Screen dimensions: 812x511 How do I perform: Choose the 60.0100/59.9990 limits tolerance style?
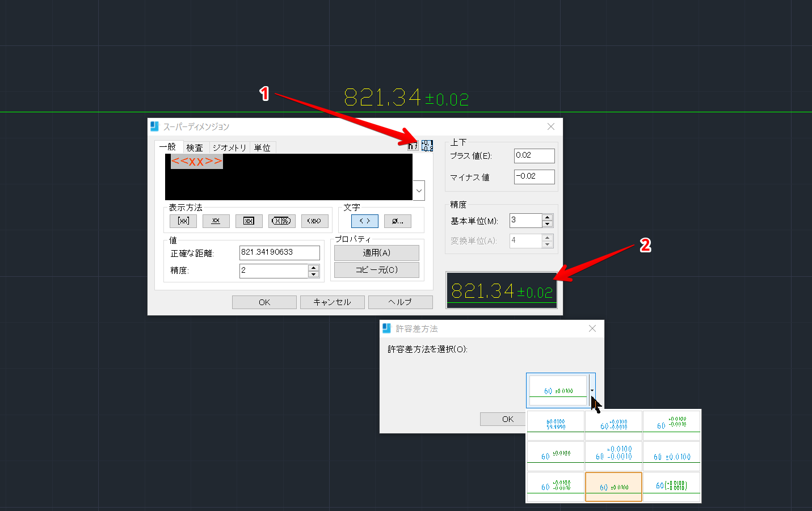tap(556, 425)
